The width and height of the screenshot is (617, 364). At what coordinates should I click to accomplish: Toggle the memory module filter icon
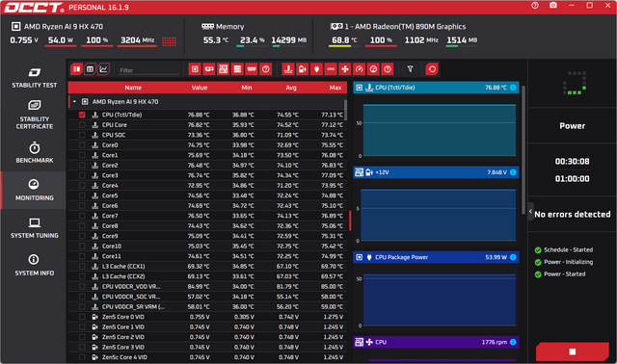point(252,69)
